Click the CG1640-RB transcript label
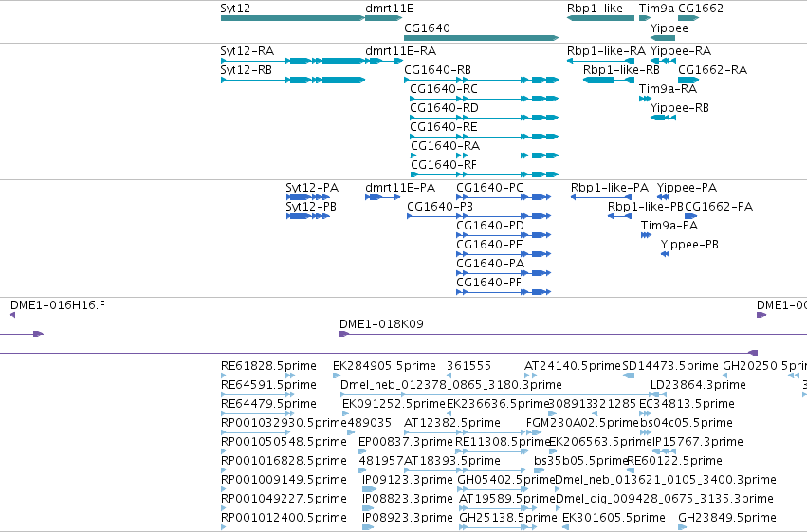807x532 pixels. pyautogui.click(x=437, y=70)
